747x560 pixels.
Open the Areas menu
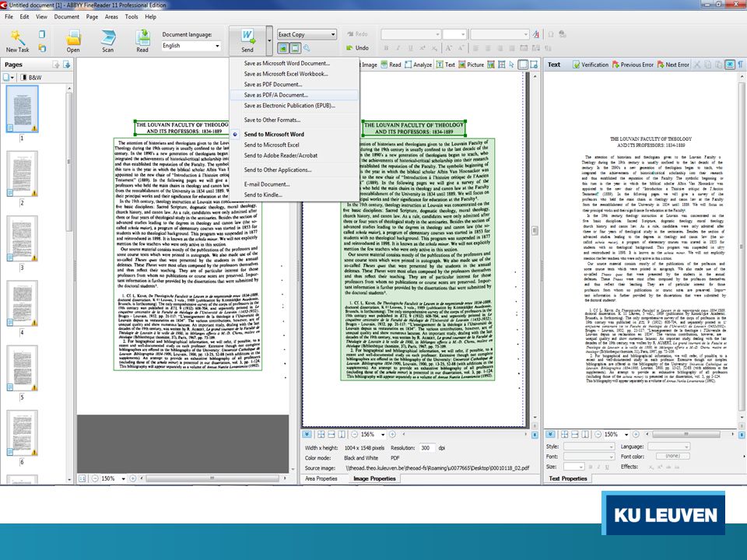(111, 16)
